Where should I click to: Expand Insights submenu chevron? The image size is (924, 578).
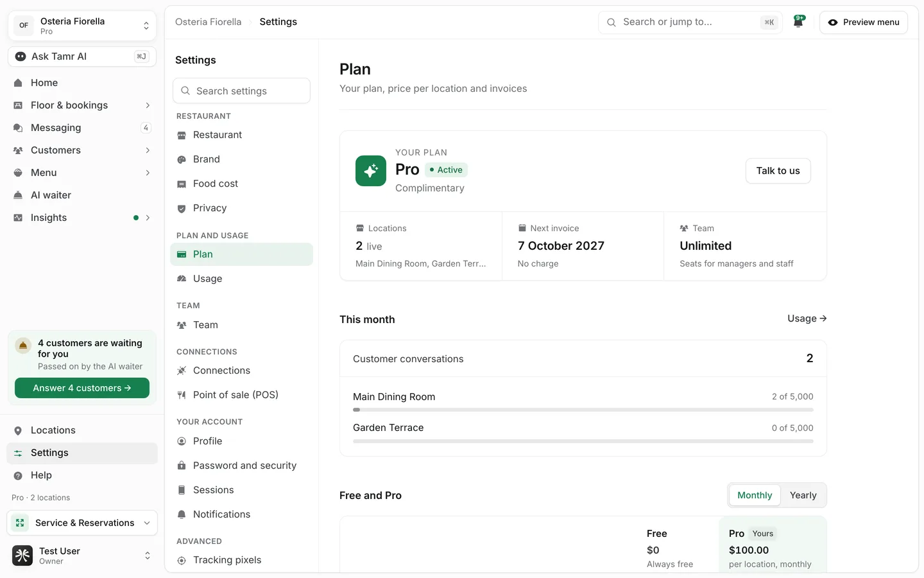click(x=148, y=218)
